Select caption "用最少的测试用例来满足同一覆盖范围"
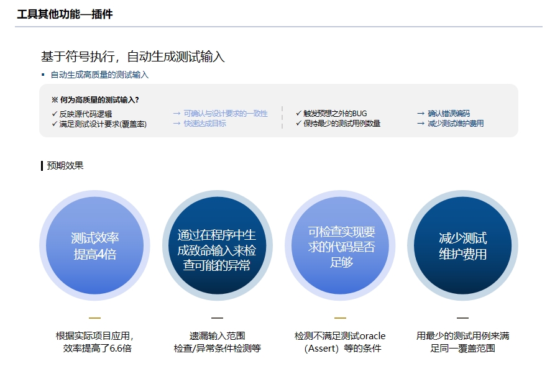The height and width of the screenshot is (392, 560). point(462,342)
